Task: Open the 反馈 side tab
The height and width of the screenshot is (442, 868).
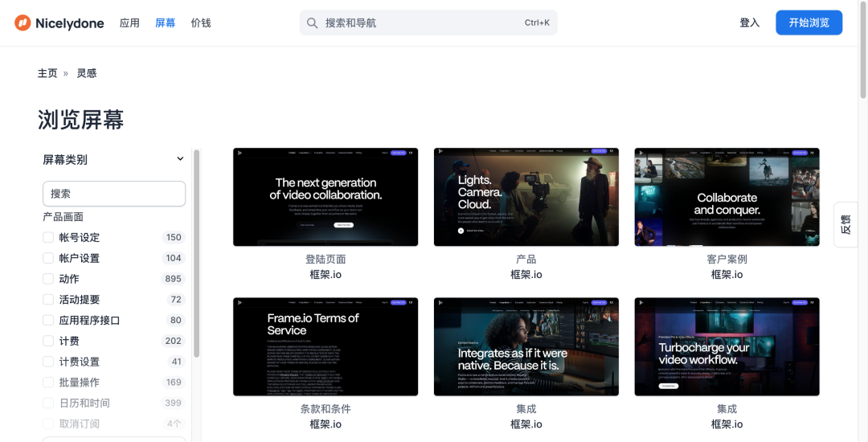Action: click(x=845, y=224)
